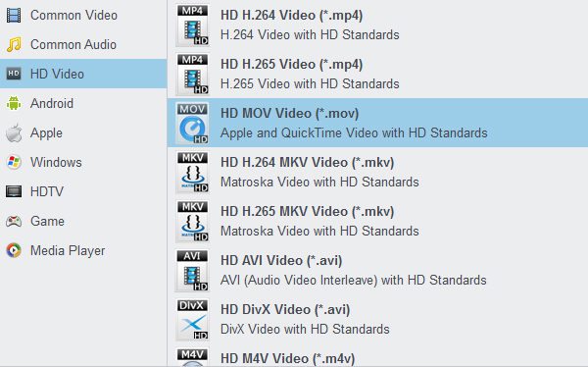Click the Common Video film strip icon
This screenshot has height=367, width=588.
tap(14, 16)
